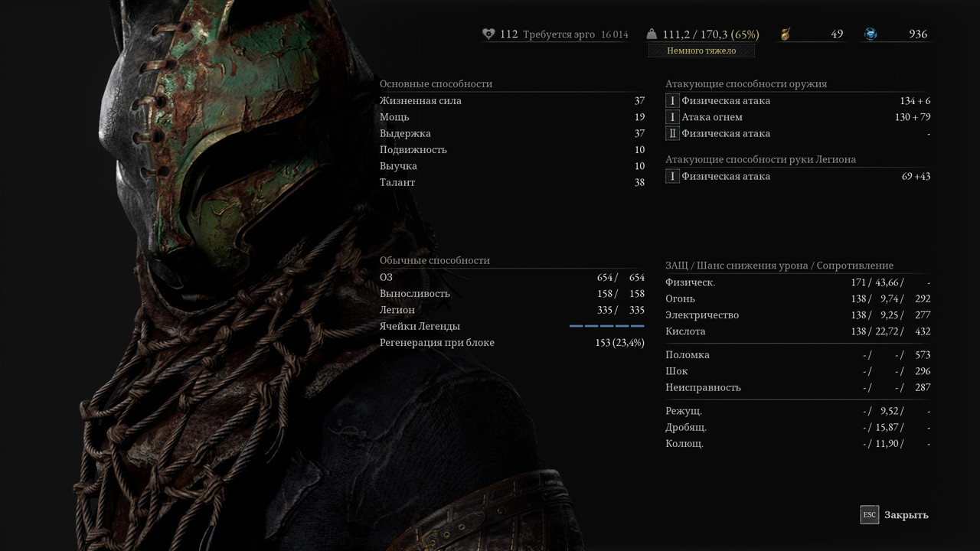Click the Legion arm slot I icon

[672, 177]
